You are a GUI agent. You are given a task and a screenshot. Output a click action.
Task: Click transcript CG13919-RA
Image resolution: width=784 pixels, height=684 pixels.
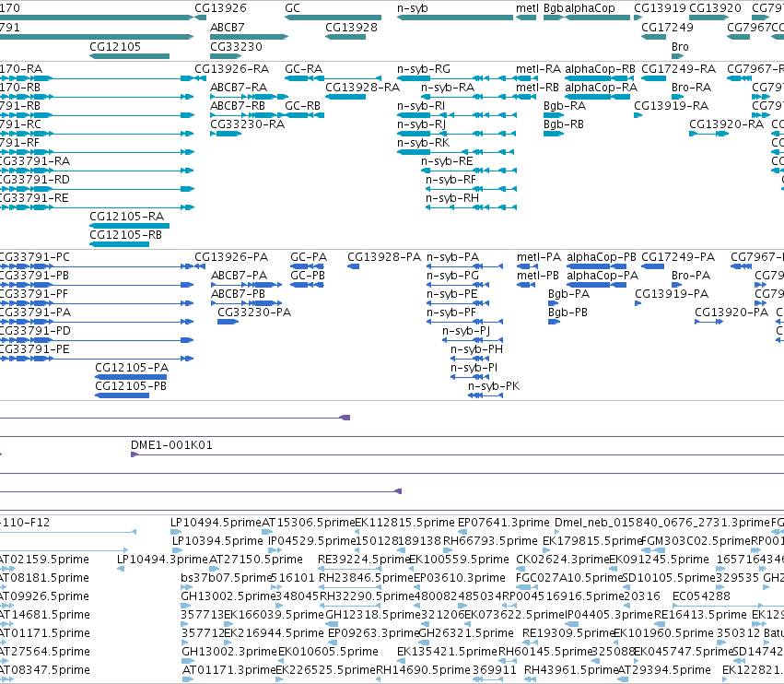tap(671, 106)
